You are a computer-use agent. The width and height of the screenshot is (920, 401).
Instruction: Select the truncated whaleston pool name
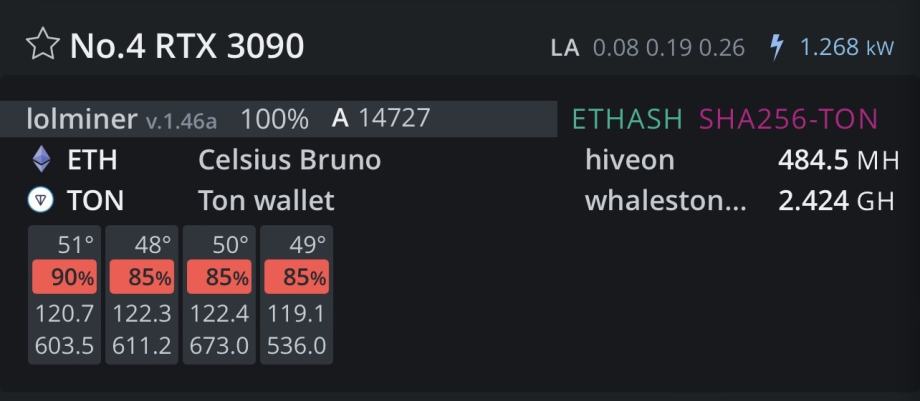665,201
